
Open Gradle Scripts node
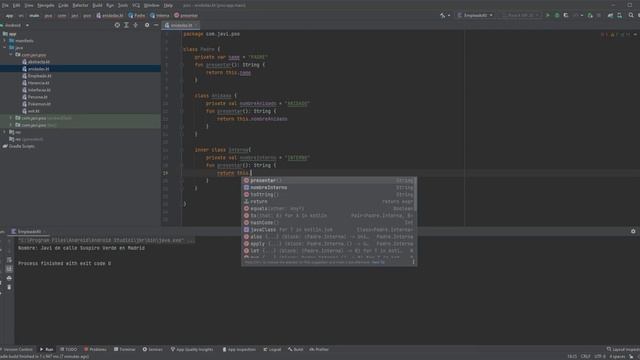[x=18, y=146]
